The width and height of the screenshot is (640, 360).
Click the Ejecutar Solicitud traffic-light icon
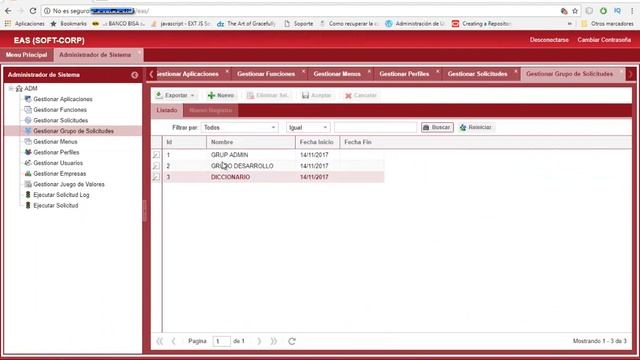(28, 205)
